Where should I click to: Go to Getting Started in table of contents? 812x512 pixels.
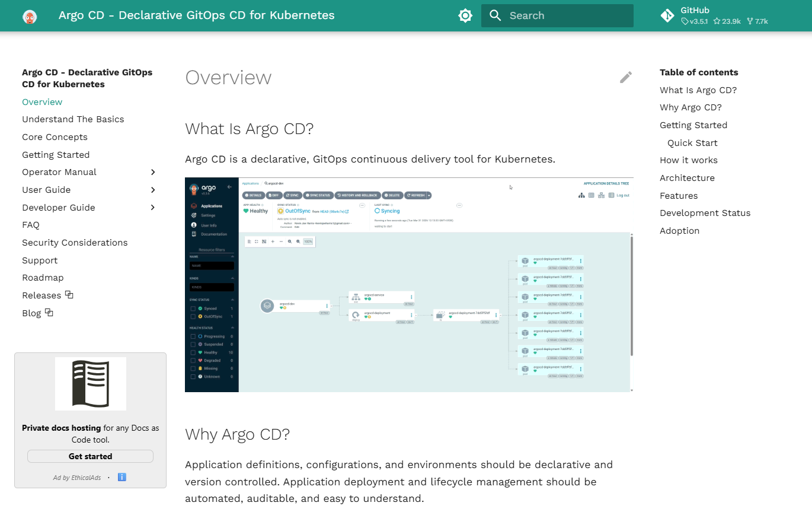pos(693,125)
